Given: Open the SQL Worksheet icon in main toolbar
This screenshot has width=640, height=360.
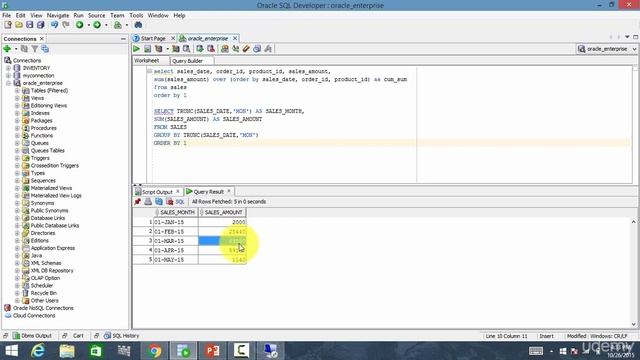Looking at the screenshot, I should pyautogui.click(x=118, y=25).
